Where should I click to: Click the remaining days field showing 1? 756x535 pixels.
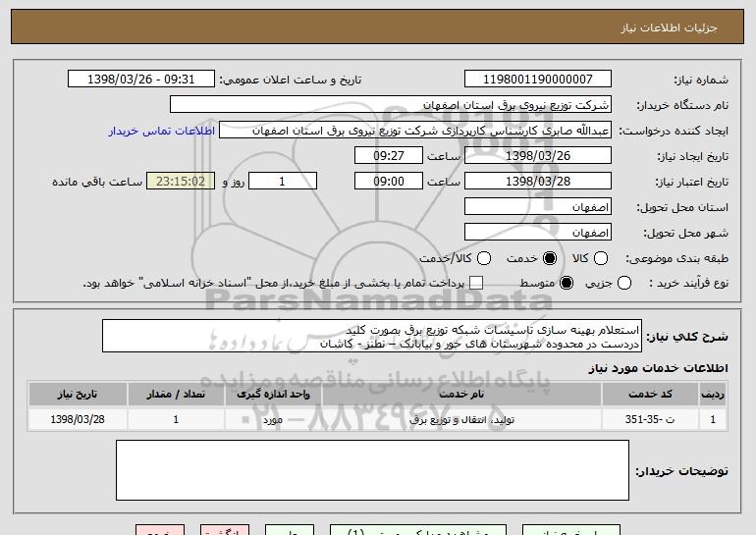(283, 182)
